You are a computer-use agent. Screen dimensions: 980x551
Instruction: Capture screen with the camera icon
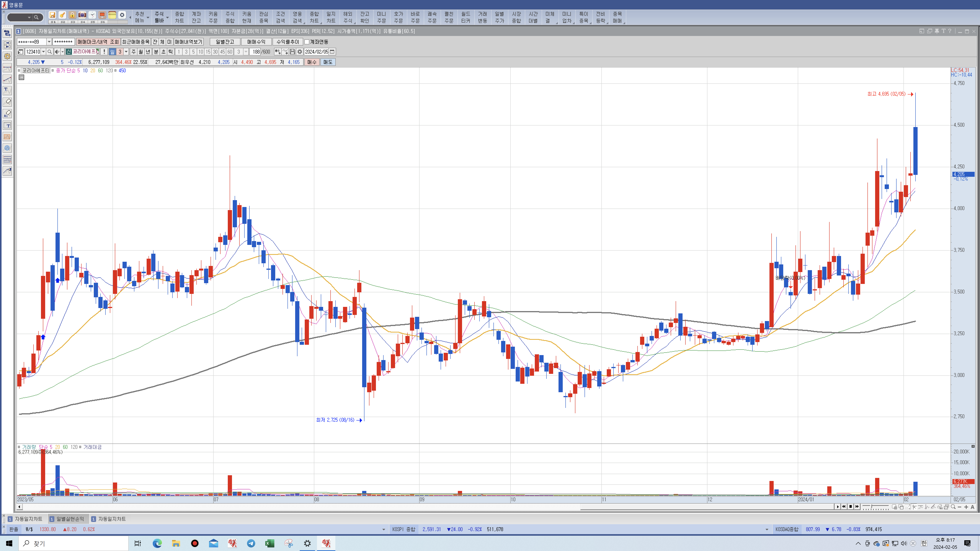pos(82,15)
